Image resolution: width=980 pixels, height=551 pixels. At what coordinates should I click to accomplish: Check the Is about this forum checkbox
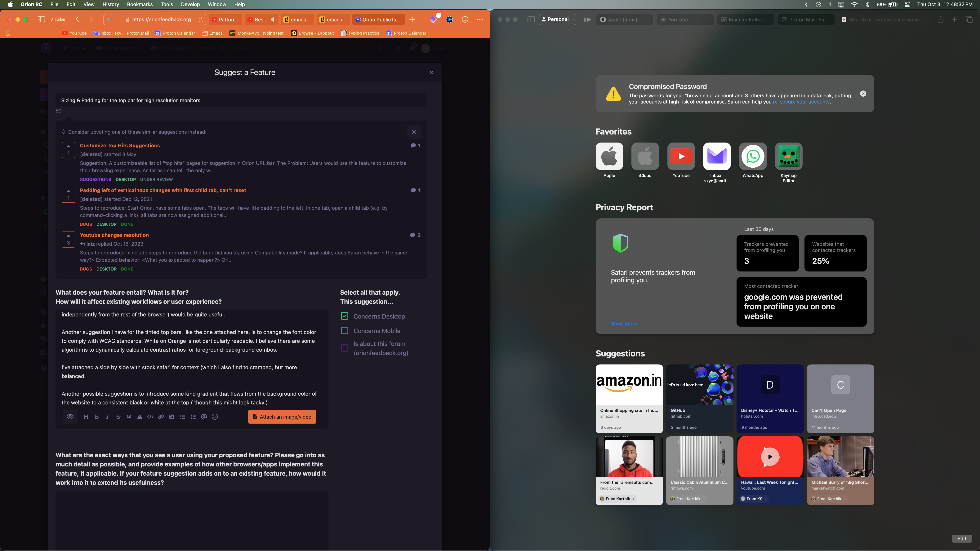[x=344, y=348]
